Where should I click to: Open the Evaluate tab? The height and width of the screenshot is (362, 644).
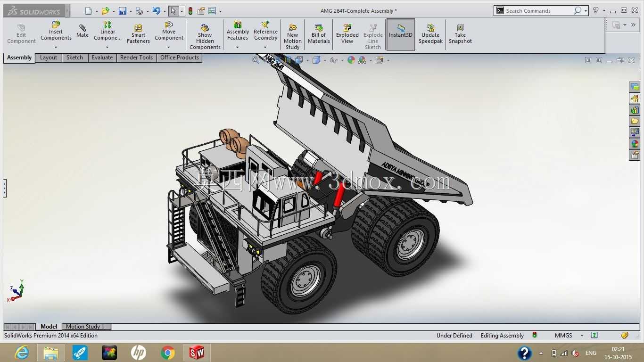pyautogui.click(x=102, y=58)
